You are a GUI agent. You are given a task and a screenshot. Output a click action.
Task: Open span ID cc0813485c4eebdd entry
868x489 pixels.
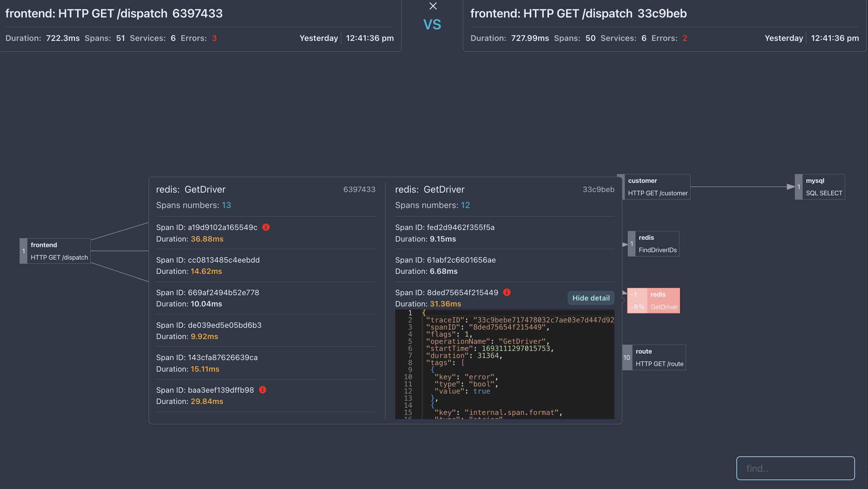265,266
